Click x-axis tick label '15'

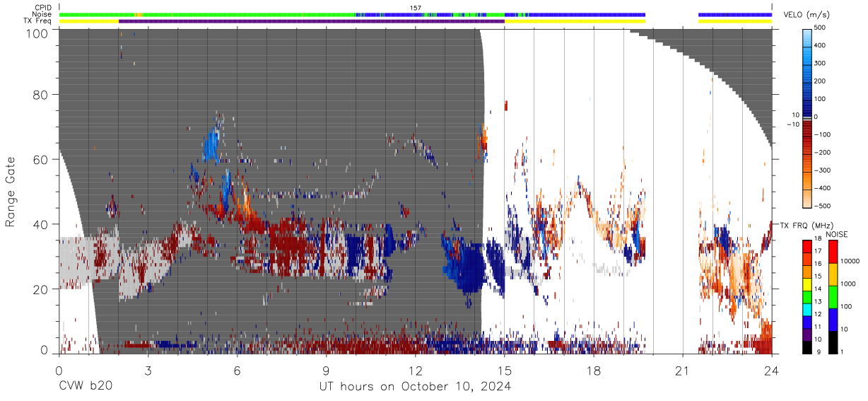pos(505,370)
